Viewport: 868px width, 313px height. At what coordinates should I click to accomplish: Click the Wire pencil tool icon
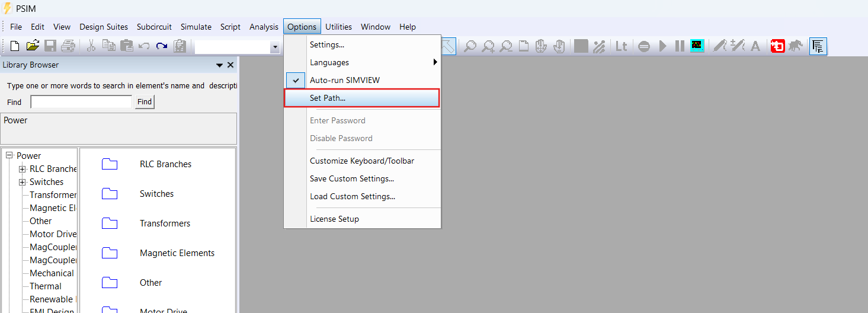719,46
